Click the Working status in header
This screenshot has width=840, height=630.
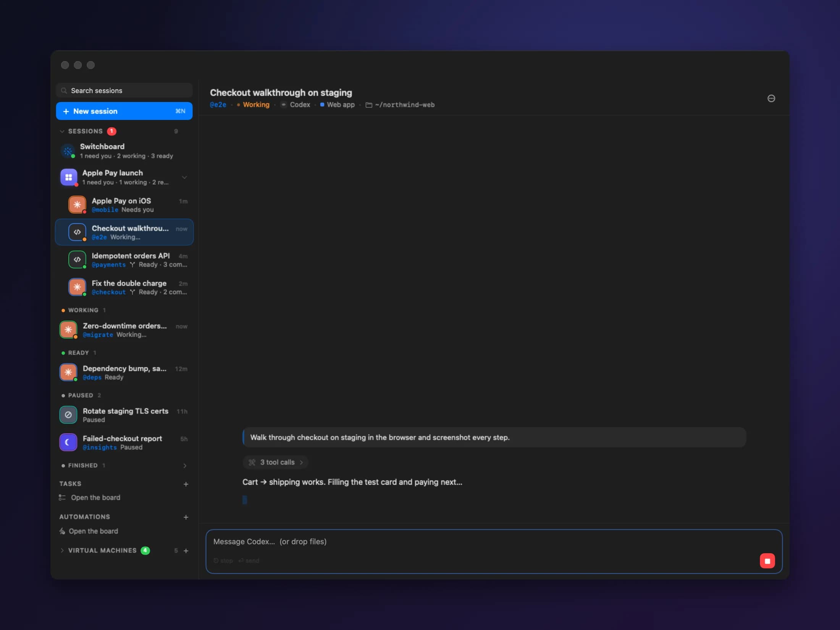tap(256, 105)
